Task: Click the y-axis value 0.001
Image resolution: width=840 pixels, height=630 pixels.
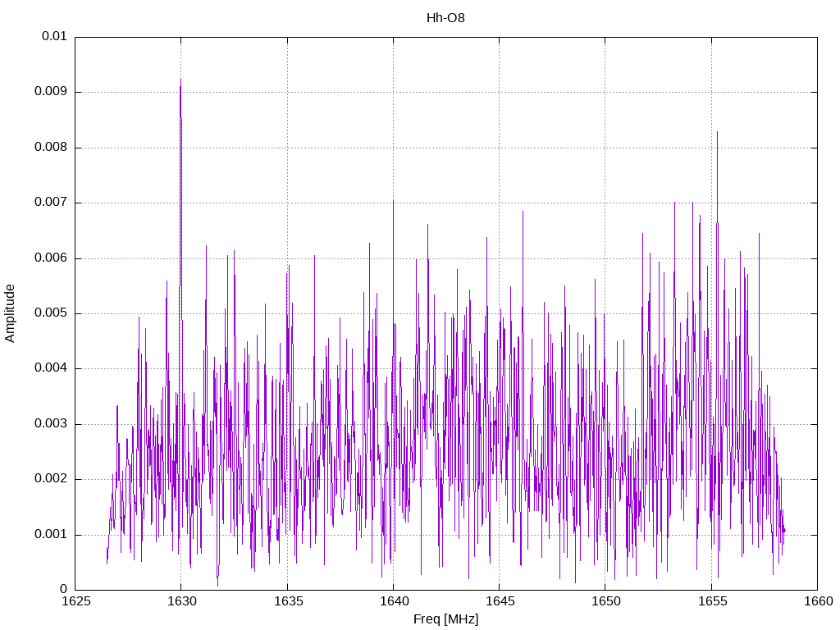Action: click(51, 535)
